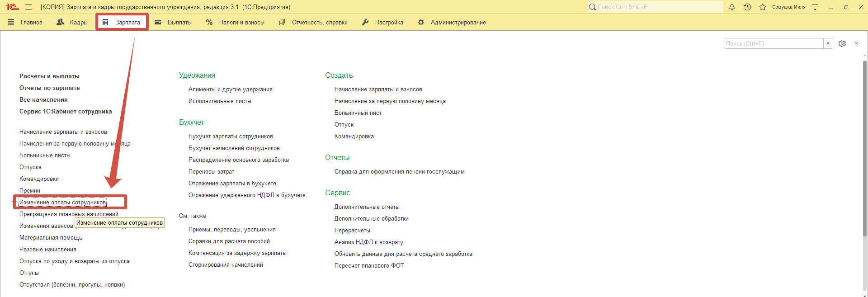868x297 pixels.
Task: Open Кадры section
Action: (72, 22)
